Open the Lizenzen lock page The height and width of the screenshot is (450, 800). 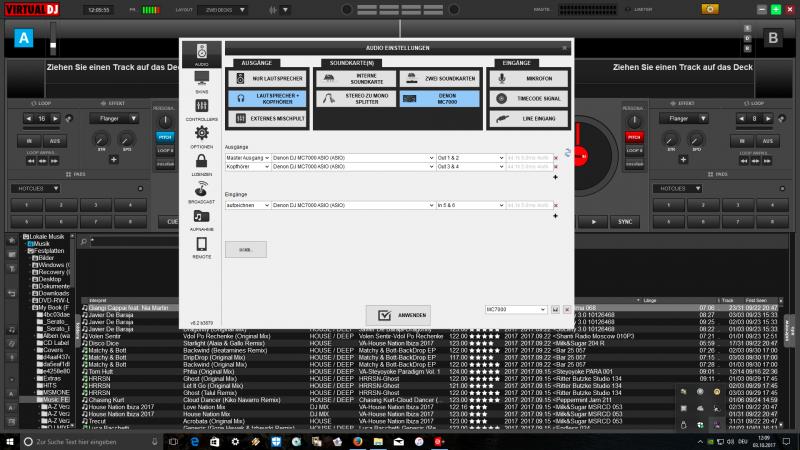pyautogui.click(x=202, y=165)
